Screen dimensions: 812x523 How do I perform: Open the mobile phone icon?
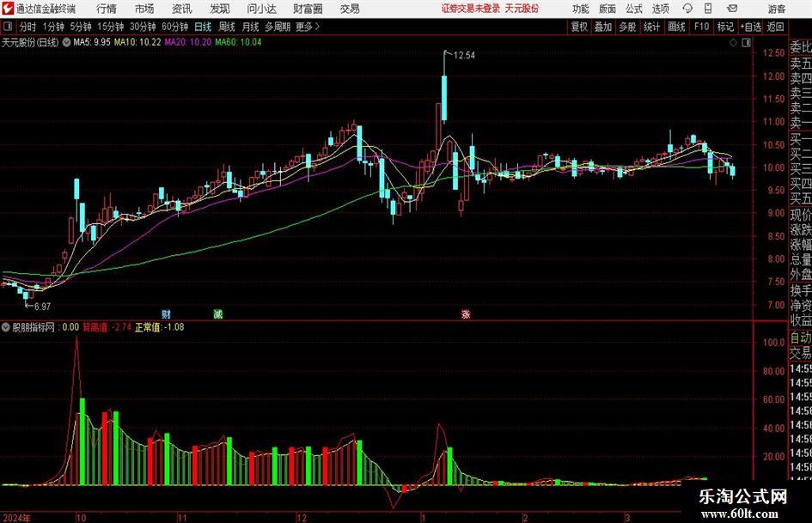pyautogui.click(x=708, y=9)
